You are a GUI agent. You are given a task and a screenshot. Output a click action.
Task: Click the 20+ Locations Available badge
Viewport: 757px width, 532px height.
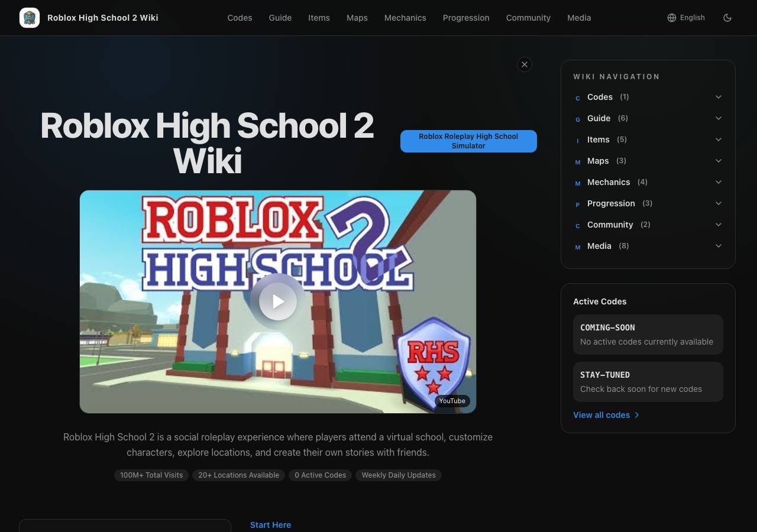tap(238, 475)
